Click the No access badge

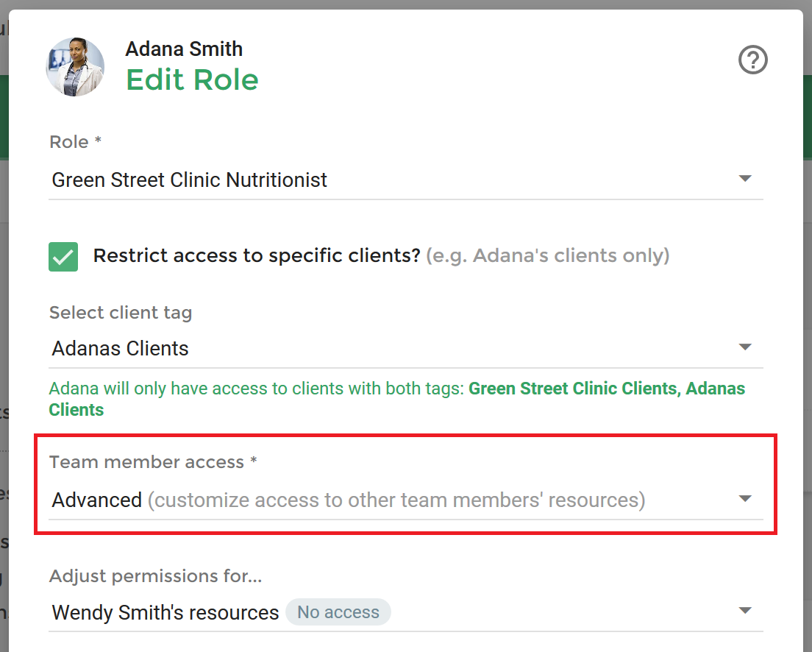coord(338,612)
